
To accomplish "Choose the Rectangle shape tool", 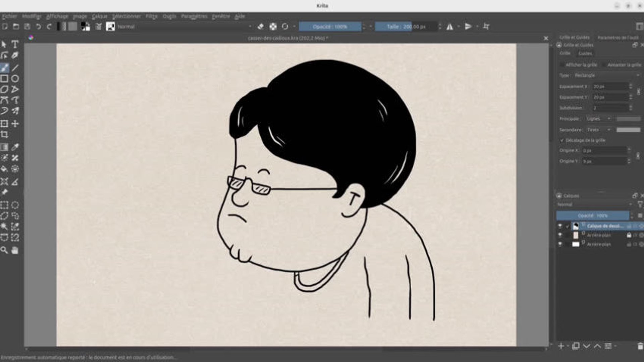I will (x=4, y=79).
